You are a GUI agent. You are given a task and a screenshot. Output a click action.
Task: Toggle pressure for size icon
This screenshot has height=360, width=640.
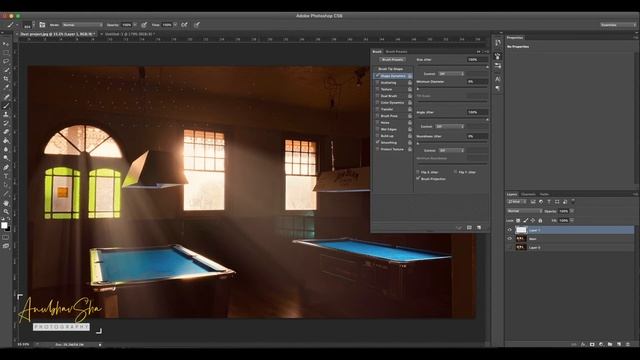[197, 25]
